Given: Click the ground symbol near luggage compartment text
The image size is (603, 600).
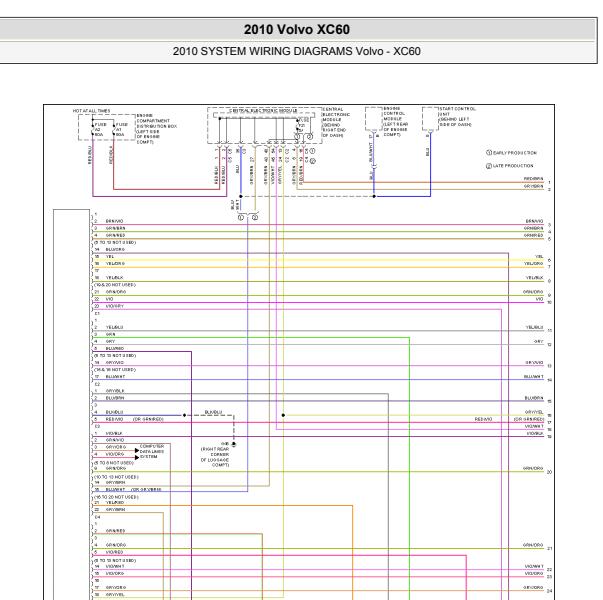Looking at the screenshot, I should pos(233,444).
